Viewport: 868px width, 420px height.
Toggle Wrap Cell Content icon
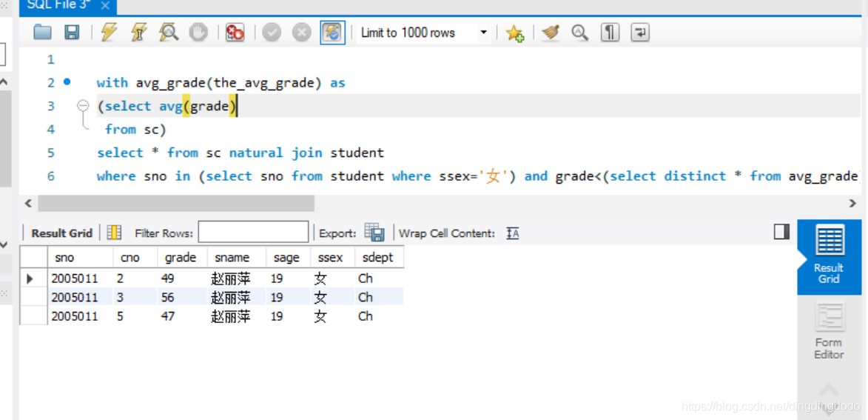click(513, 233)
